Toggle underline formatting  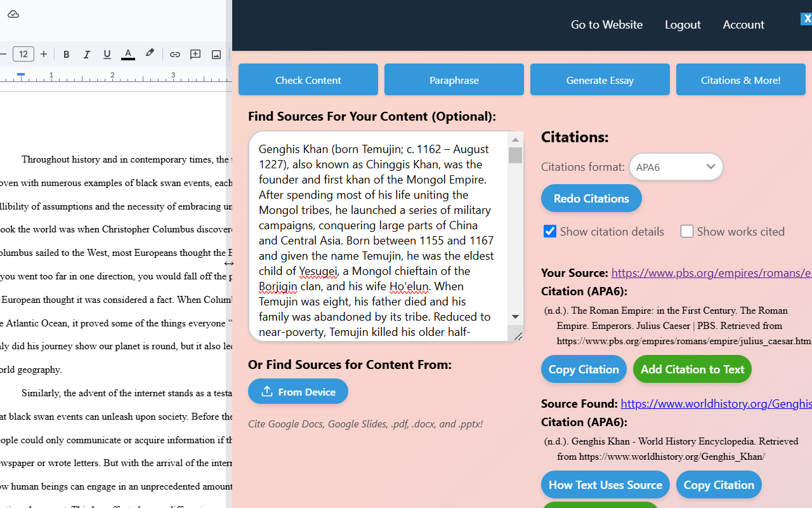pyautogui.click(x=107, y=54)
